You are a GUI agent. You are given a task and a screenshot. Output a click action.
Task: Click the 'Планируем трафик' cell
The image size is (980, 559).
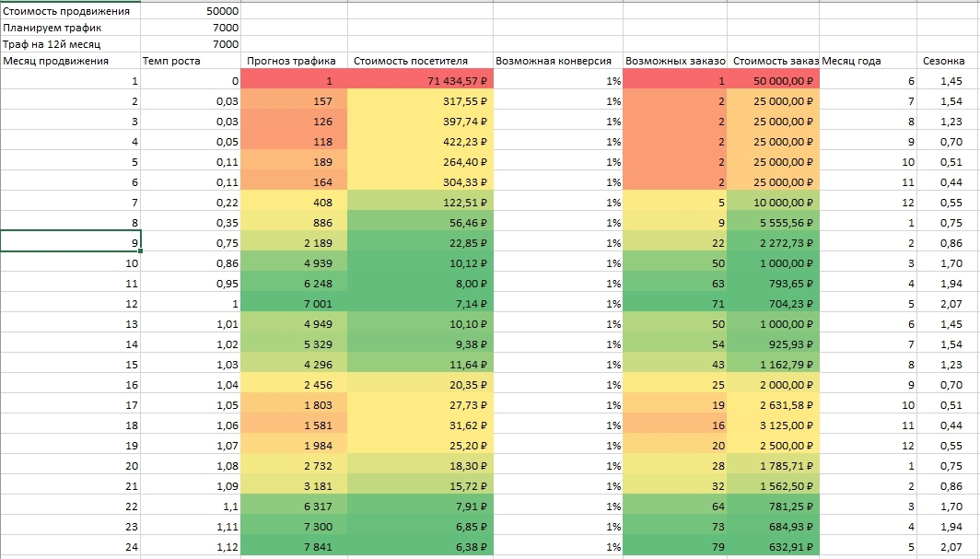pyautogui.click(x=70, y=28)
